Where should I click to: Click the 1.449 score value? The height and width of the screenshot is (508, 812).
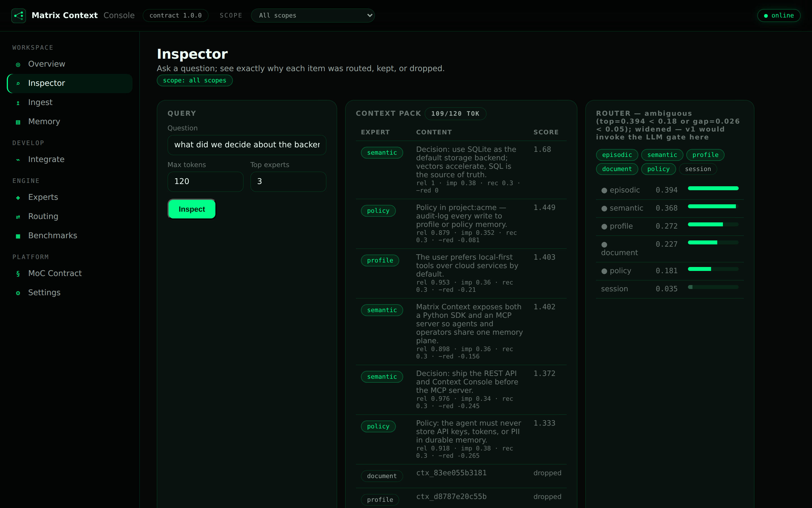pos(544,208)
